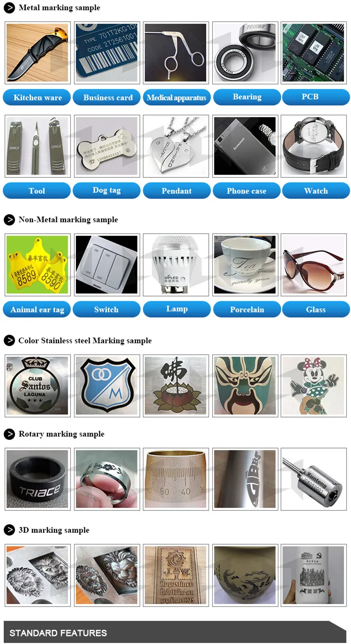The width and height of the screenshot is (351, 644).
Task: Click arrow icon beside Metal marking sample
Action: coord(9,8)
